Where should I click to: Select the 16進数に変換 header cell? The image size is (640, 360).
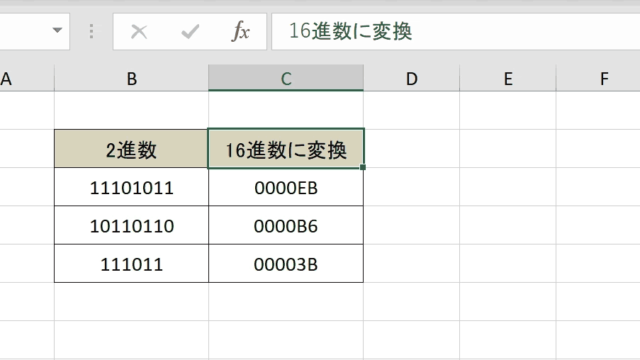point(286,149)
